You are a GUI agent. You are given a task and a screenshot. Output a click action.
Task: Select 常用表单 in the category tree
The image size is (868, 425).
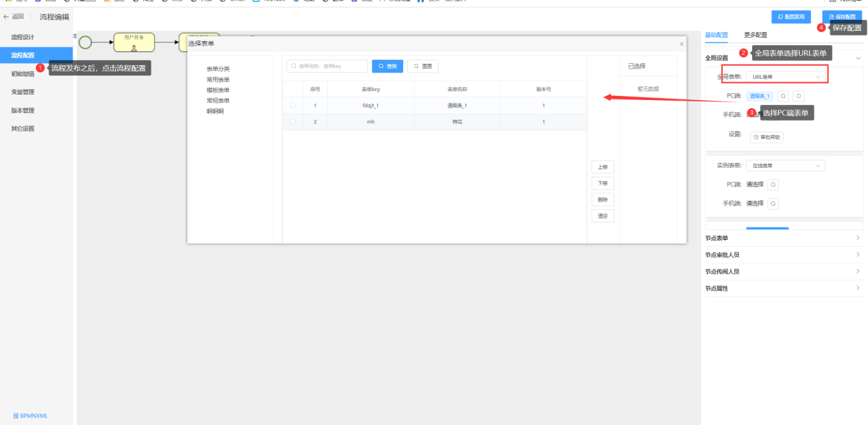pos(218,80)
